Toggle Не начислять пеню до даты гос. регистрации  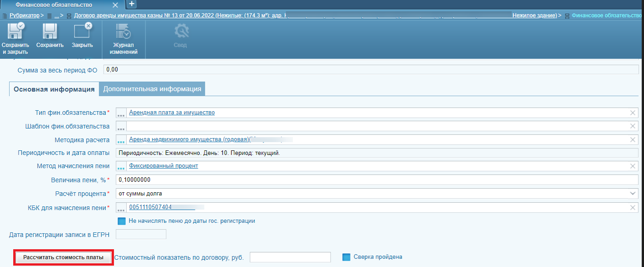(121, 221)
